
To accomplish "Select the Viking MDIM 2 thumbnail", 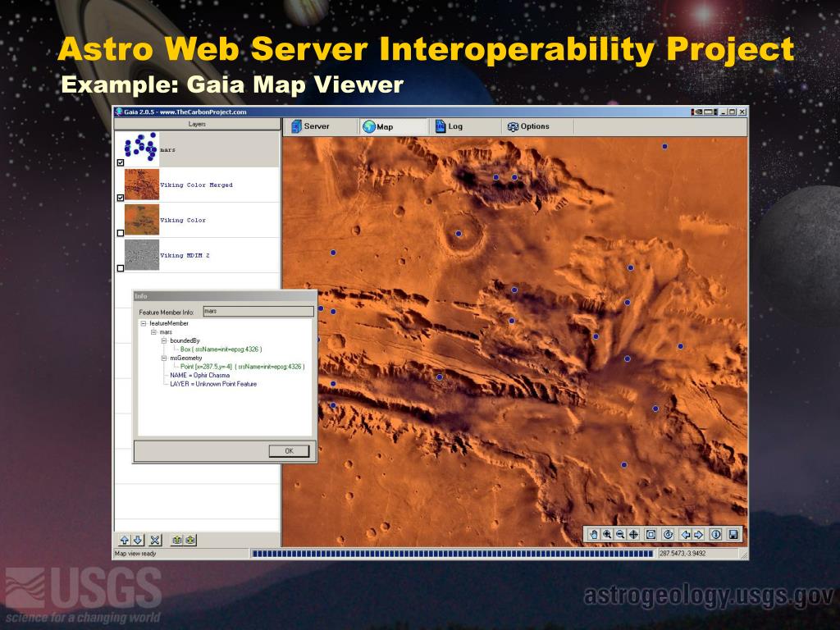I will click(x=142, y=255).
